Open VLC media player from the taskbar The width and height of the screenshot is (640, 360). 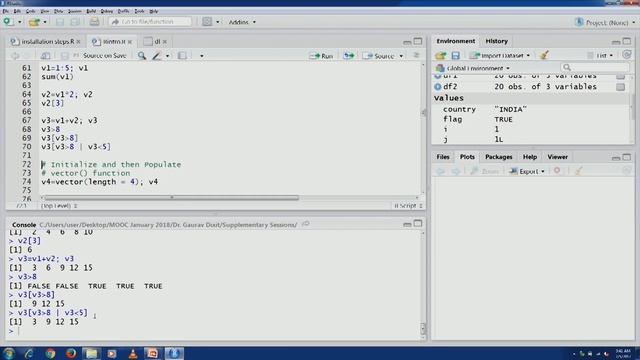point(133,353)
